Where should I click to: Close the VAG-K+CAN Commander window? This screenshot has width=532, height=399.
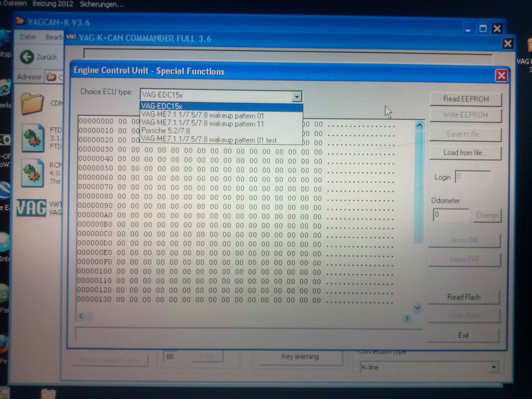508,44
